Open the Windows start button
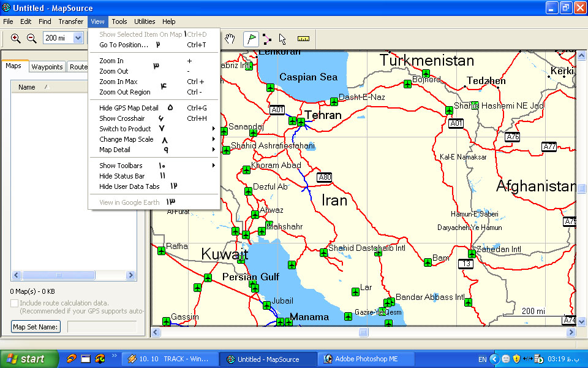Image resolution: width=588 pixels, height=368 pixels. 24,359
